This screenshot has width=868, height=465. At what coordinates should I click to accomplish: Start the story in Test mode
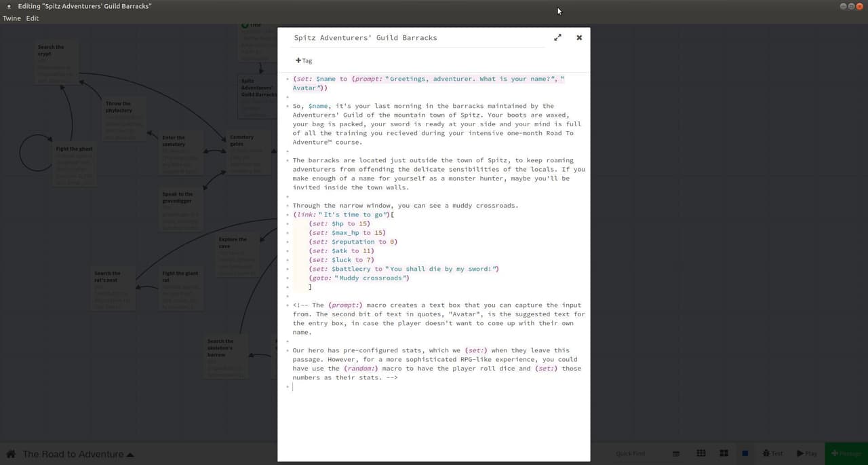pos(772,453)
